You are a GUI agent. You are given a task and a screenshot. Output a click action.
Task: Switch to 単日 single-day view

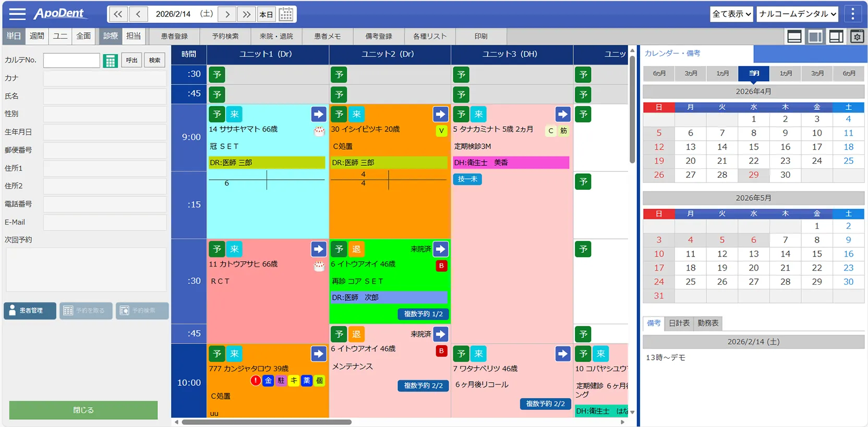click(x=14, y=36)
